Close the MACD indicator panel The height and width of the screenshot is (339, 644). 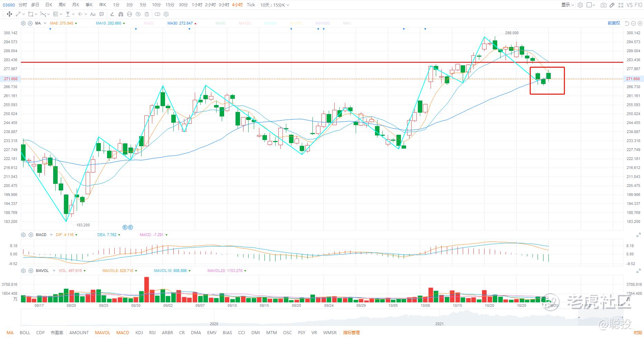(x=31, y=235)
